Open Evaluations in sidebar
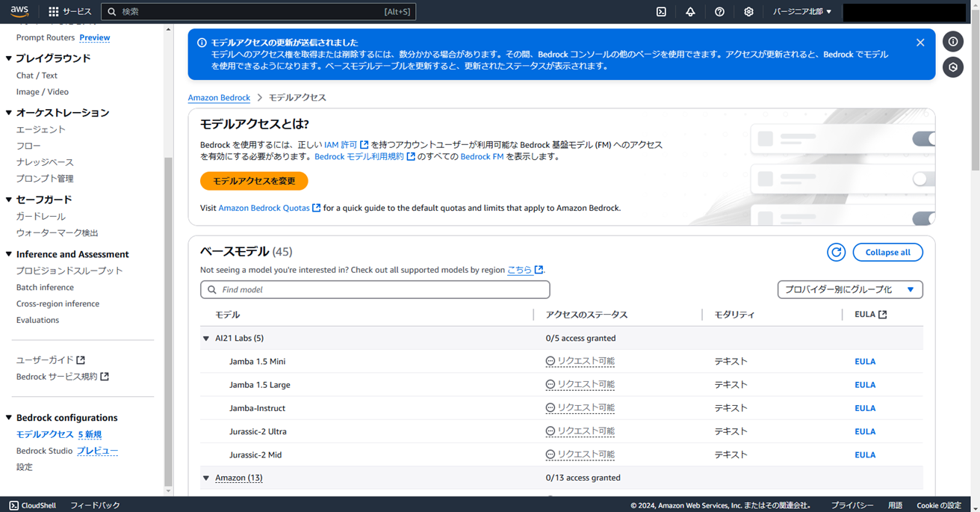Viewport: 980px width, 512px height. pos(37,320)
